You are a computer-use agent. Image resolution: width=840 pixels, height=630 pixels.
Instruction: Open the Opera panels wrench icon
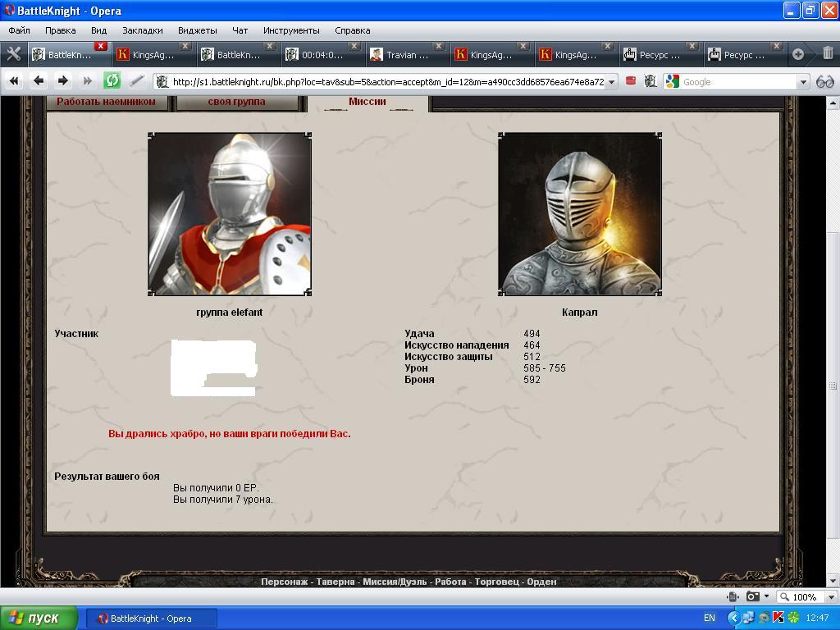13,54
